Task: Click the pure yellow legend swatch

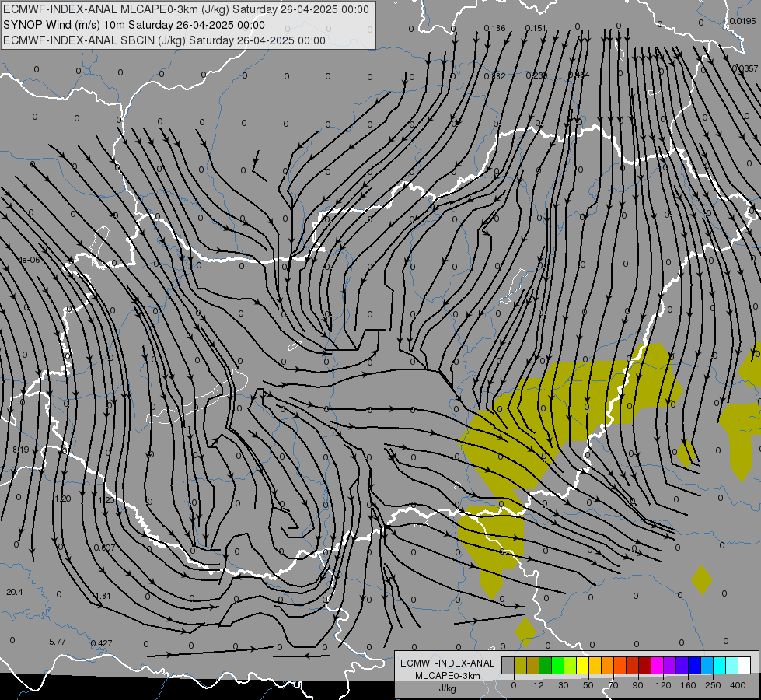Action: [x=583, y=665]
